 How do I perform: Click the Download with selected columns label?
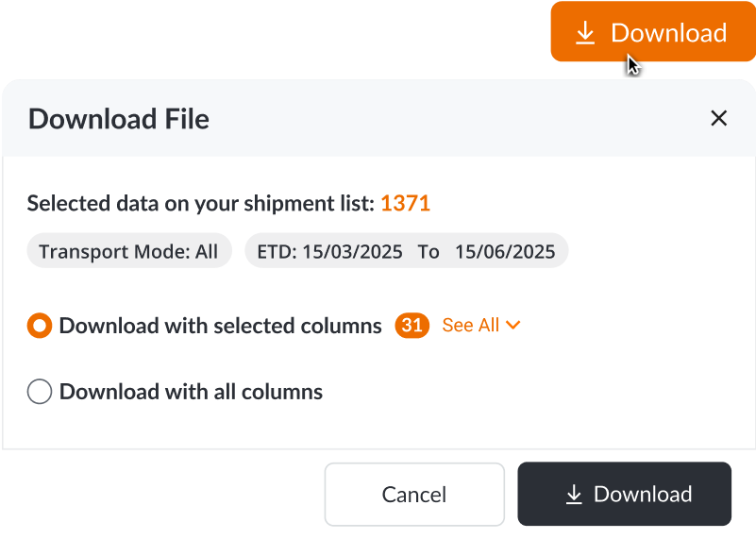pos(220,326)
